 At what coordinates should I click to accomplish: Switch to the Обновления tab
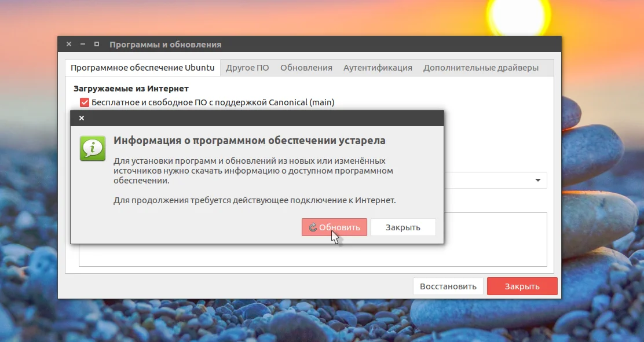point(306,68)
